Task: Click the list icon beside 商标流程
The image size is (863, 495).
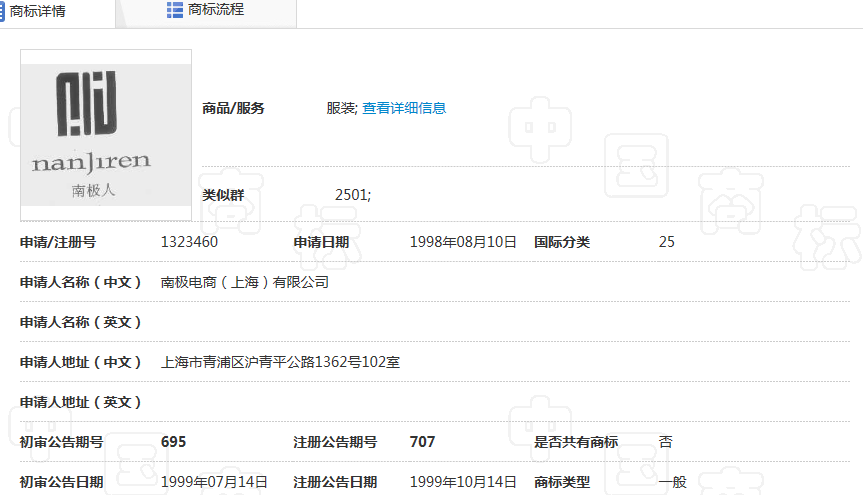Action: pos(174,10)
